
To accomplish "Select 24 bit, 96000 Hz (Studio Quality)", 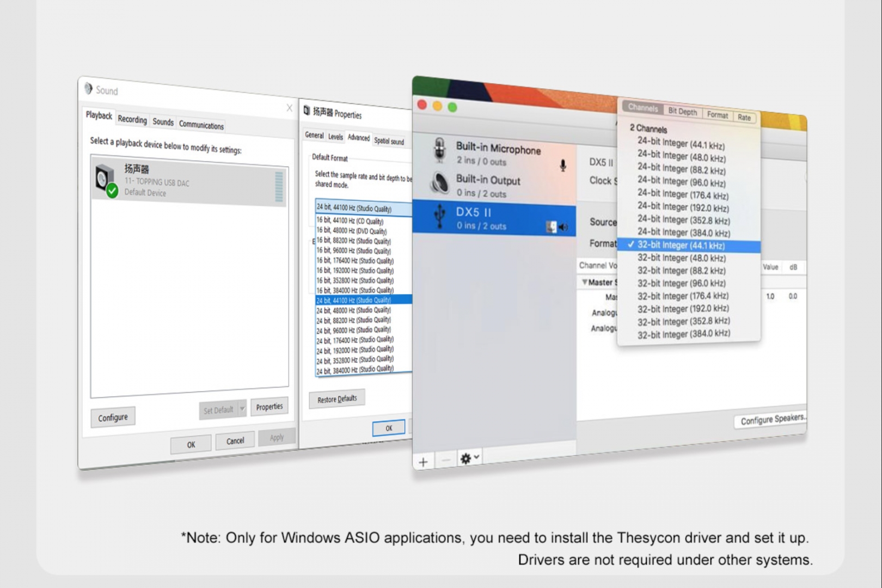I will (x=354, y=330).
